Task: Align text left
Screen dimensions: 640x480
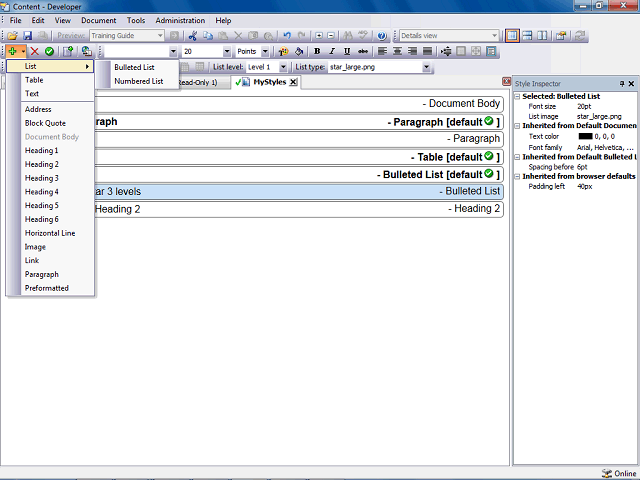Action: coord(382,51)
